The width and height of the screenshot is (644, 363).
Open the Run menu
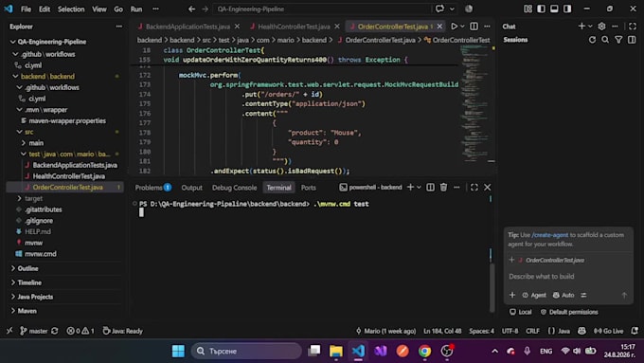coord(136,9)
